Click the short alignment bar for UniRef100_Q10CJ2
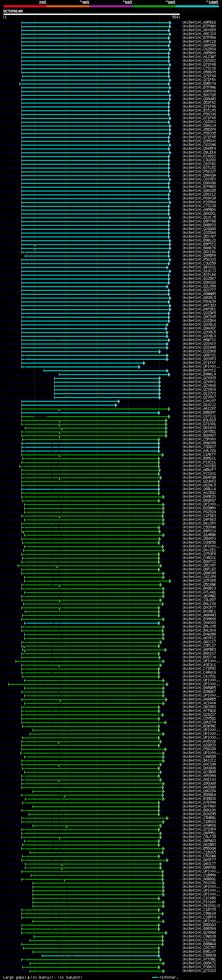Viewport: 222px width, 980px height. [69, 405]
